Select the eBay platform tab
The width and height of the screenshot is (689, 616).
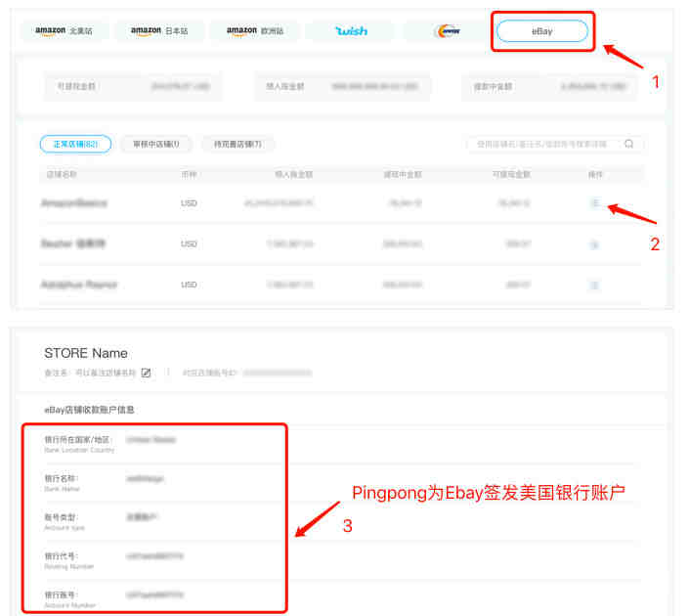542,31
